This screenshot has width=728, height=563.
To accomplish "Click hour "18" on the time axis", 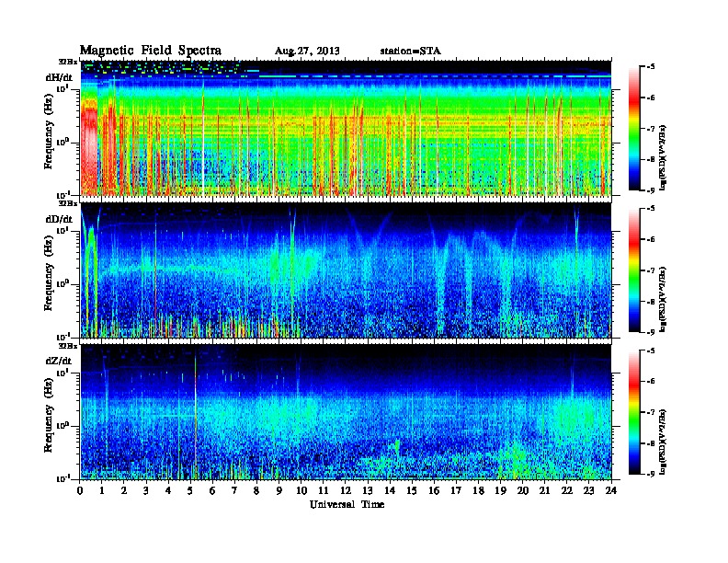I will pyautogui.click(x=478, y=491).
